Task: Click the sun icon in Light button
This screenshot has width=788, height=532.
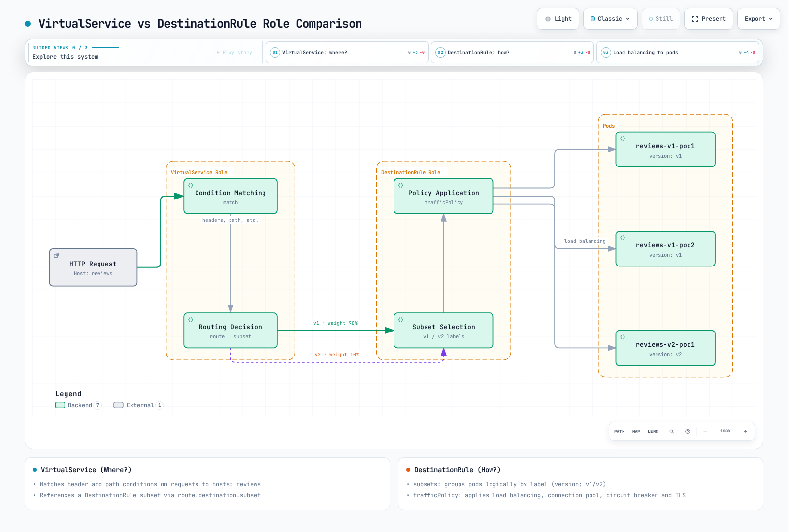Action: point(548,19)
